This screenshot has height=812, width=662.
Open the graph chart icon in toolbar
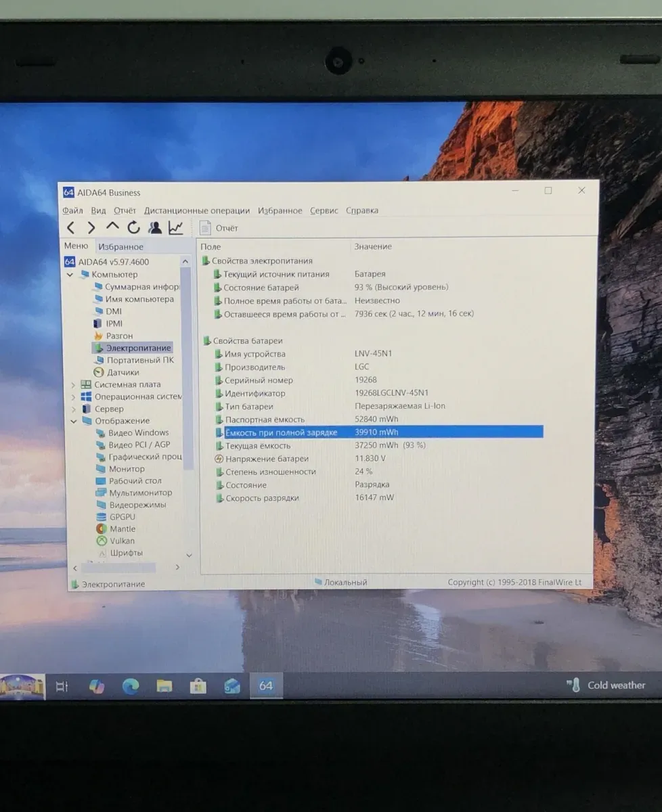point(176,228)
